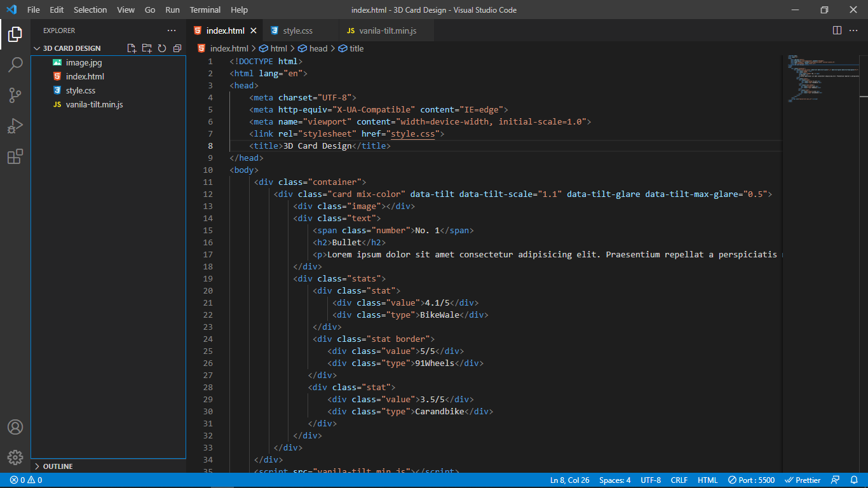The width and height of the screenshot is (868, 488).
Task: Open the Source Control panel
Action: 15,95
